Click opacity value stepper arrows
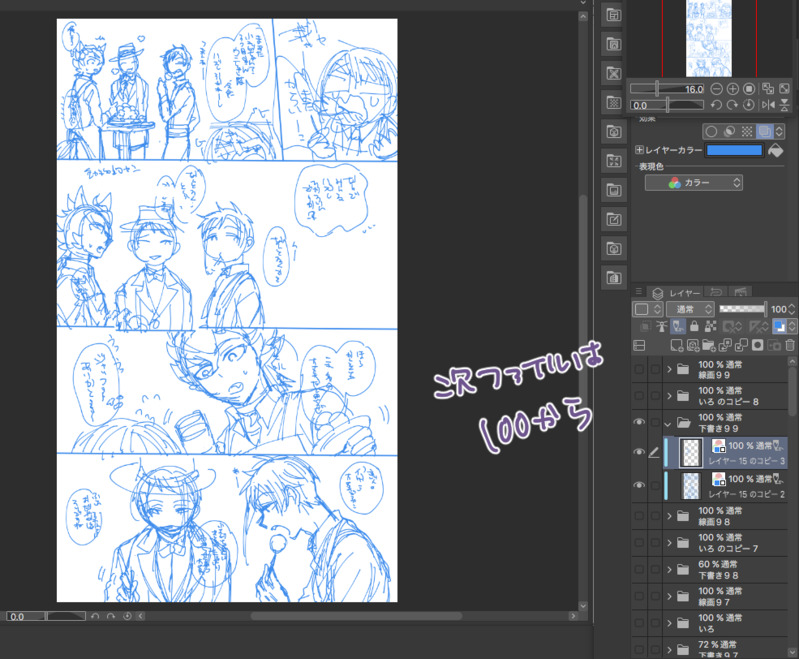799x659 pixels. [x=791, y=309]
